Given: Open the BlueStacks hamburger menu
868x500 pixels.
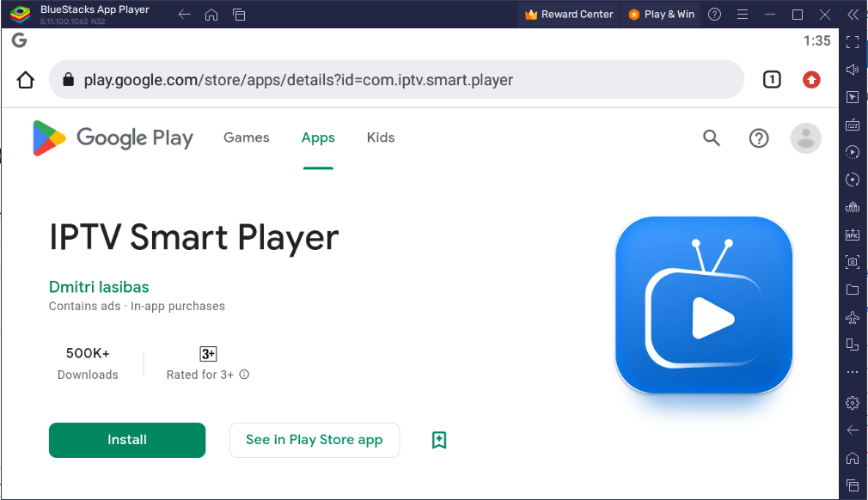Looking at the screenshot, I should 743,15.
